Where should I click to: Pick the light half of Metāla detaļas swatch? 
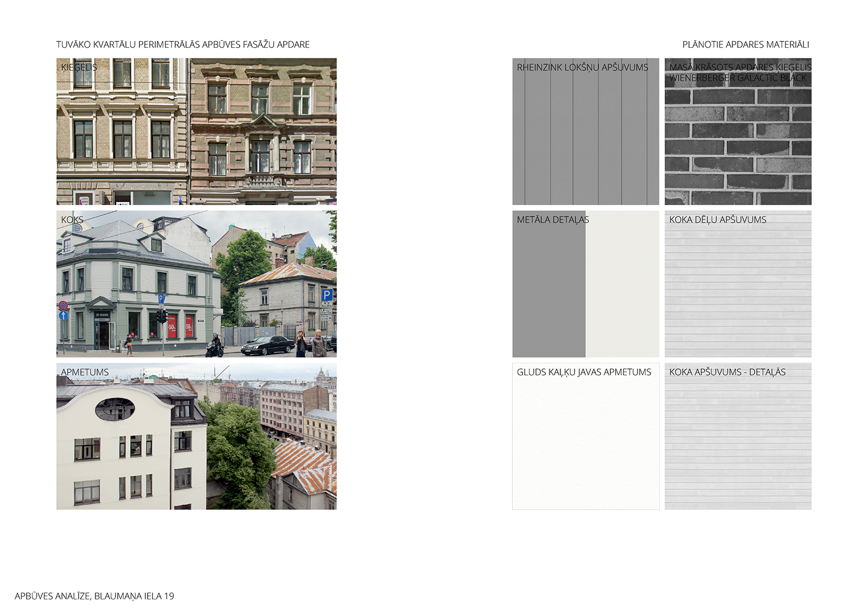point(622,293)
